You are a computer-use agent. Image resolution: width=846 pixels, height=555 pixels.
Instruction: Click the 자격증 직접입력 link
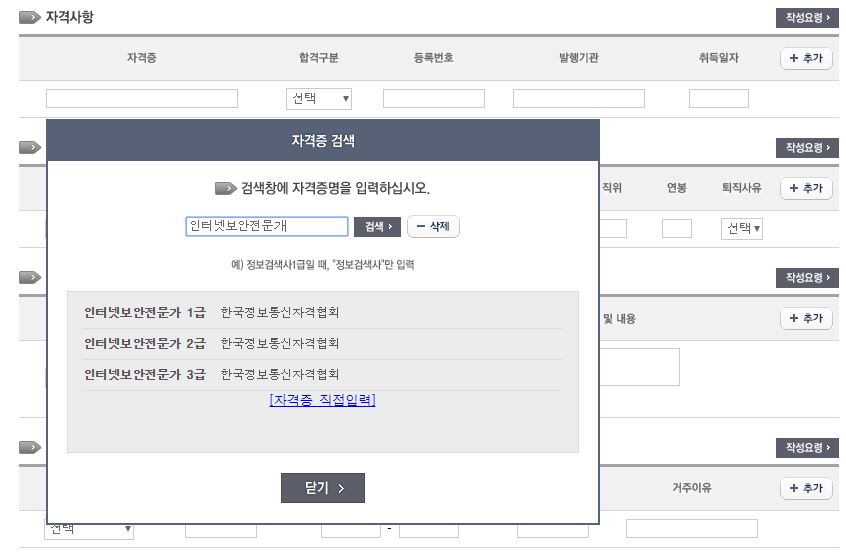(322, 400)
